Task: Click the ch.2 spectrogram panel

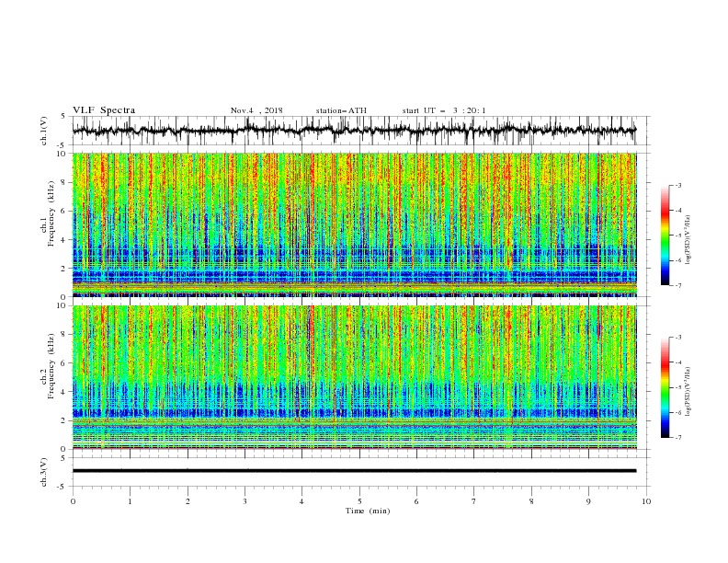Action: [354, 377]
